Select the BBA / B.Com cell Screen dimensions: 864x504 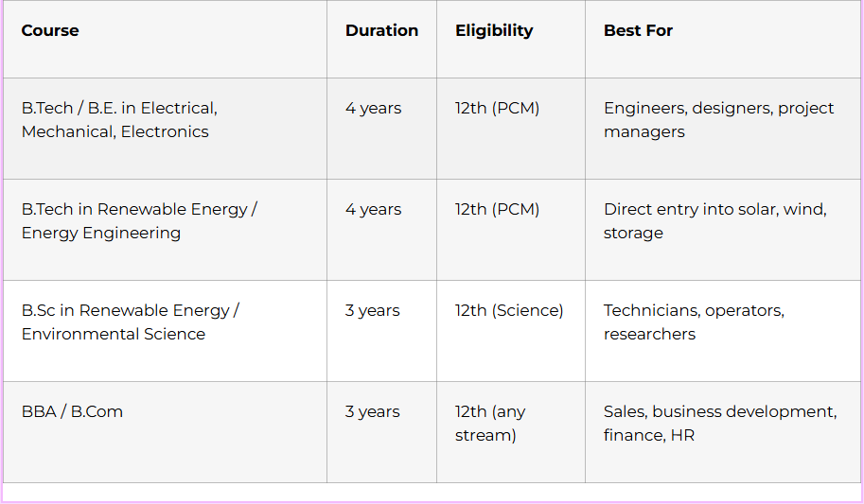click(x=72, y=411)
